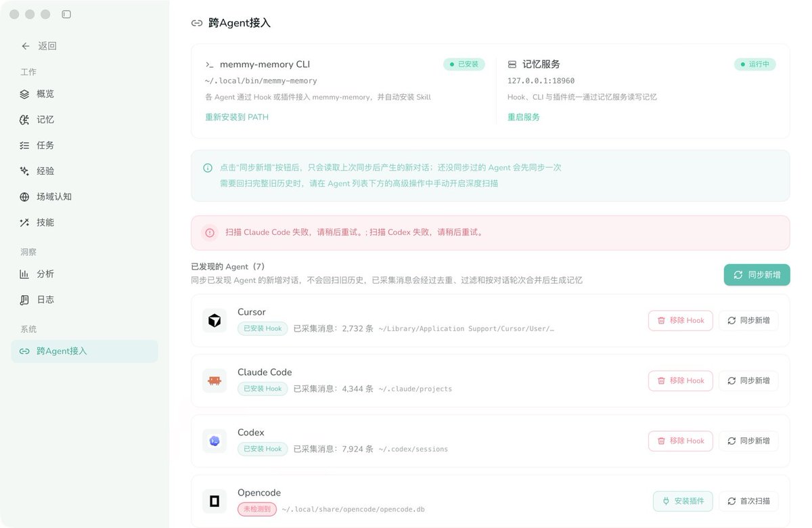
Task: Click the Cursor app icon
Action: (215, 320)
